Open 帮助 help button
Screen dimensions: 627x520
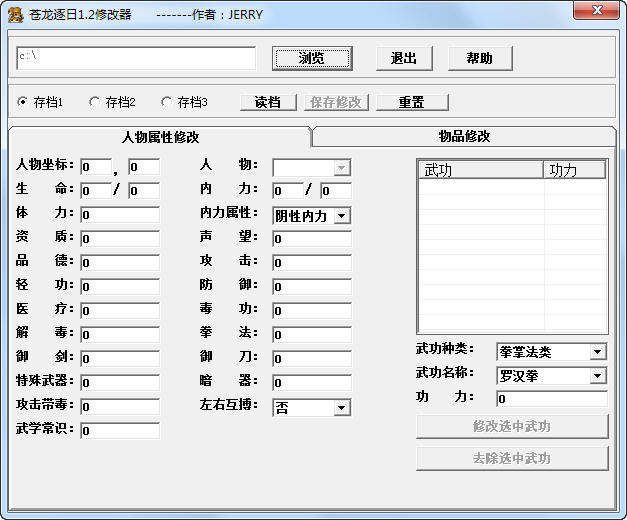coord(480,58)
